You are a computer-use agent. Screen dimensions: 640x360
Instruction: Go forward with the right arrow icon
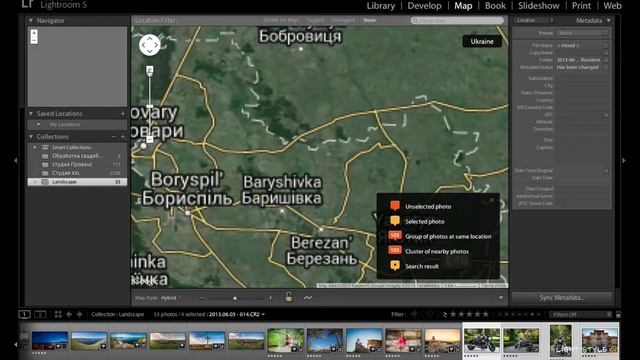click(79, 314)
